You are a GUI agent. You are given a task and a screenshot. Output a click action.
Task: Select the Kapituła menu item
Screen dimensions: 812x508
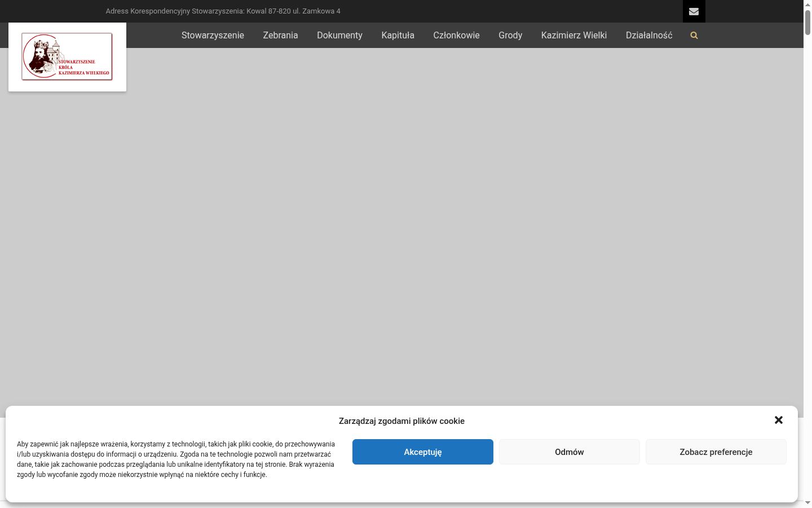398,35
